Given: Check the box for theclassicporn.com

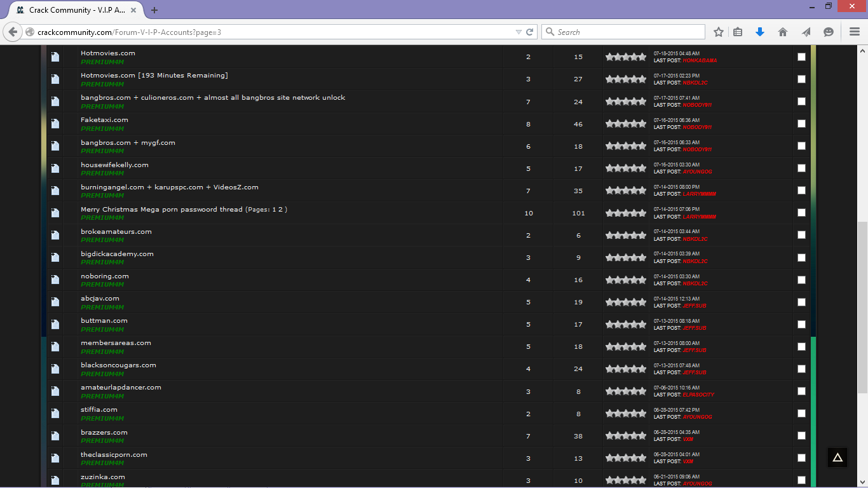Looking at the screenshot, I should pos(801,458).
